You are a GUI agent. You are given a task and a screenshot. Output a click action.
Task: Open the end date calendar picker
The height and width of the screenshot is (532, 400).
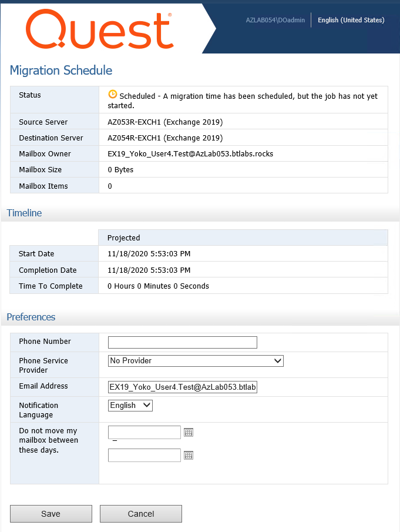[x=189, y=455]
